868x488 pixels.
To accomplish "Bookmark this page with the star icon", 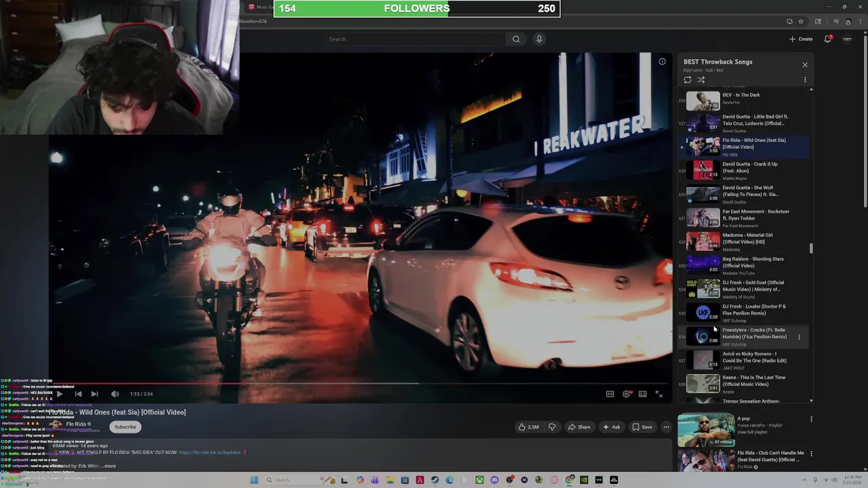I will point(800,22).
